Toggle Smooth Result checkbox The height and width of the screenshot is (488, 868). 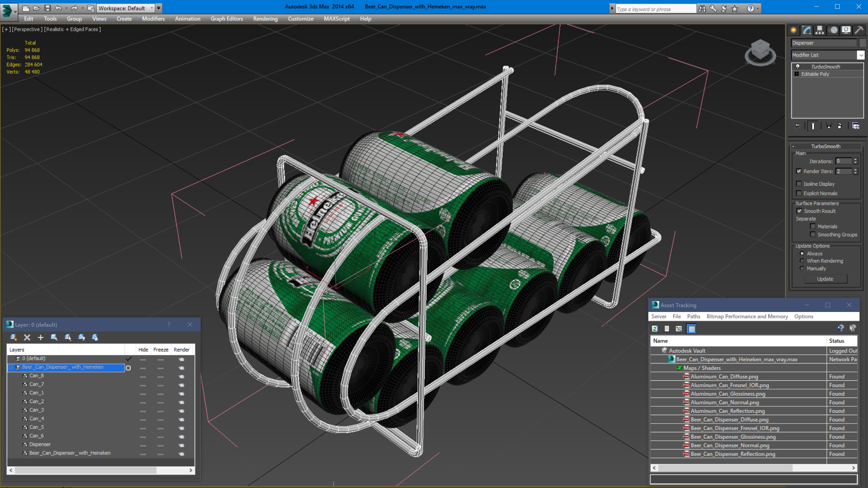point(799,211)
